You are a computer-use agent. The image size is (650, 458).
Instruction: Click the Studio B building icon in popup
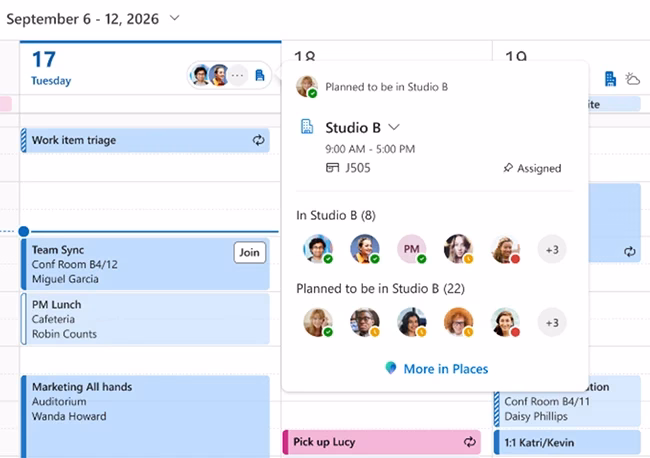click(x=307, y=126)
